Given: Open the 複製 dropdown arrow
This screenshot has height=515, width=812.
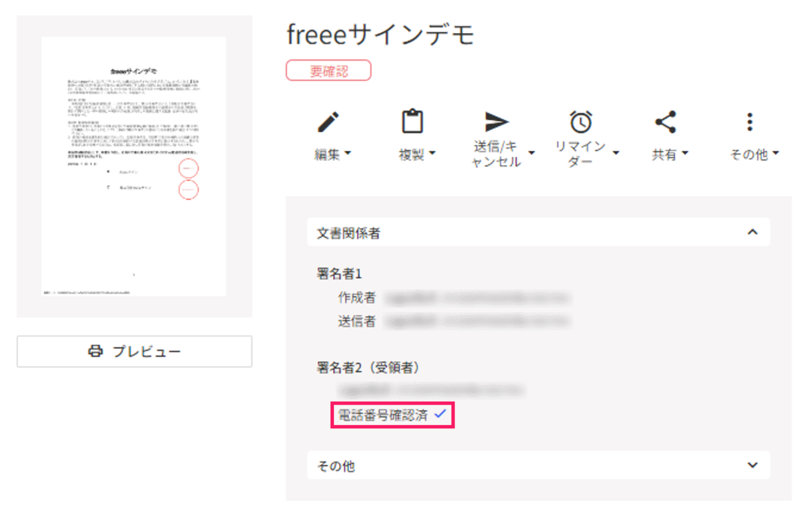Looking at the screenshot, I should tap(432, 153).
